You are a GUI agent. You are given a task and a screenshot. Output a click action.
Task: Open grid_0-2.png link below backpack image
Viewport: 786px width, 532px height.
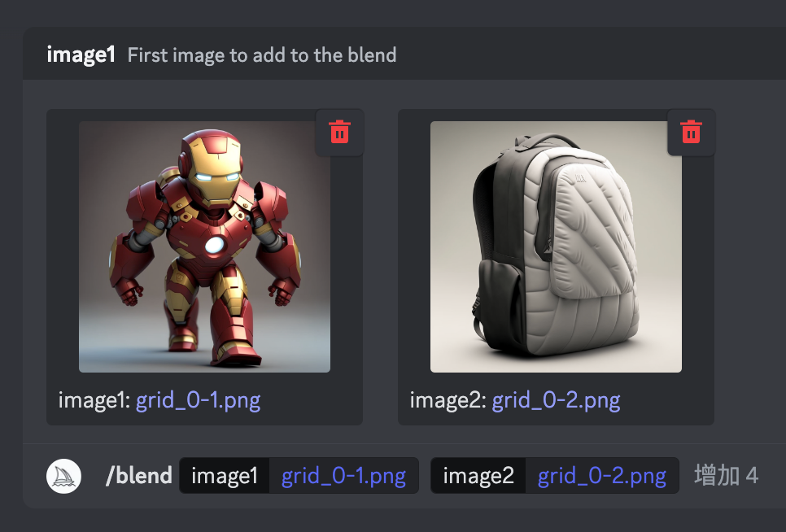[556, 400]
